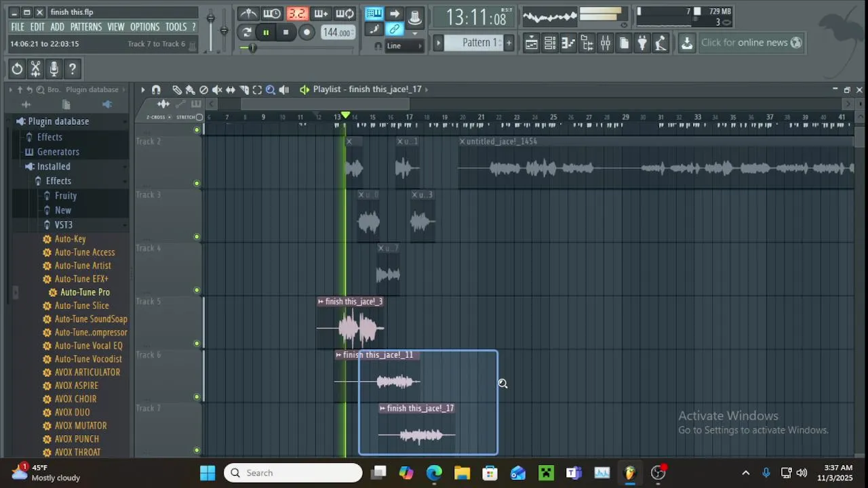The image size is (868, 488).
Task: Open the playlist view icon
Action: [532, 43]
